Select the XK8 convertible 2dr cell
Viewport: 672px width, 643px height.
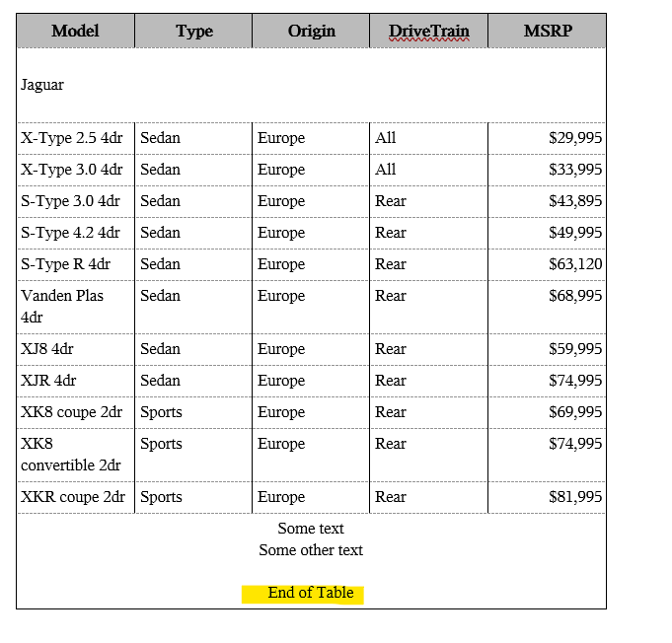click(70, 454)
